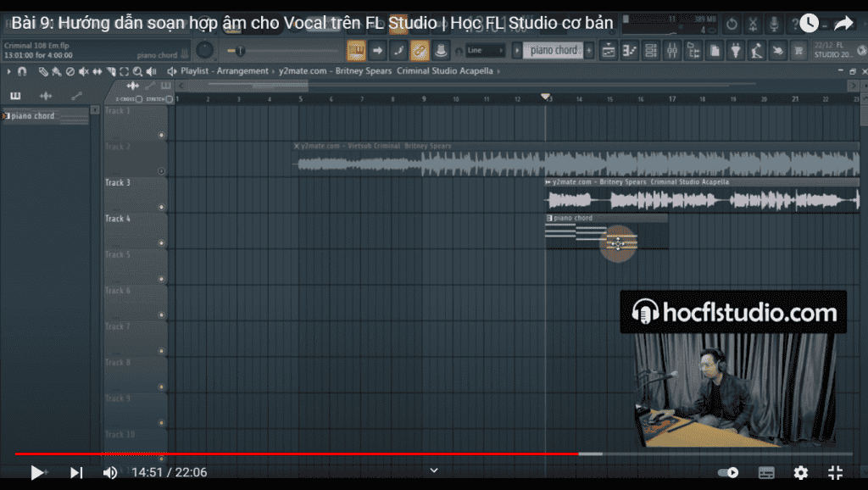Open piano chord clip menu icon
Image resolution: width=868 pixels, height=490 pixels.
[x=549, y=218]
